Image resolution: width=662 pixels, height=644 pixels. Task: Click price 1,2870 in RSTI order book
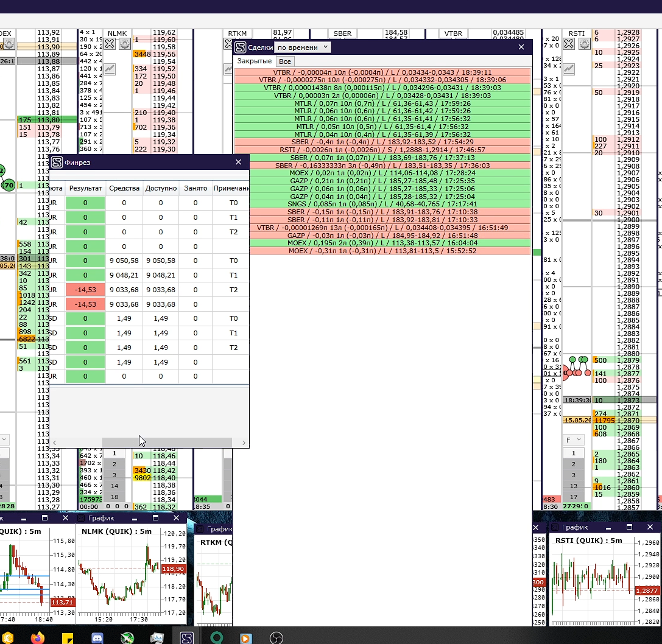click(629, 421)
